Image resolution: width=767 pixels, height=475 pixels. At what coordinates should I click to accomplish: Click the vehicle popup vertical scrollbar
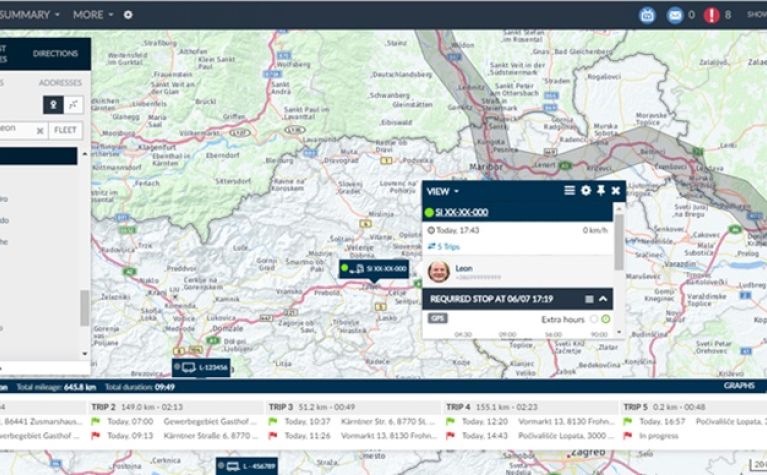point(618,240)
